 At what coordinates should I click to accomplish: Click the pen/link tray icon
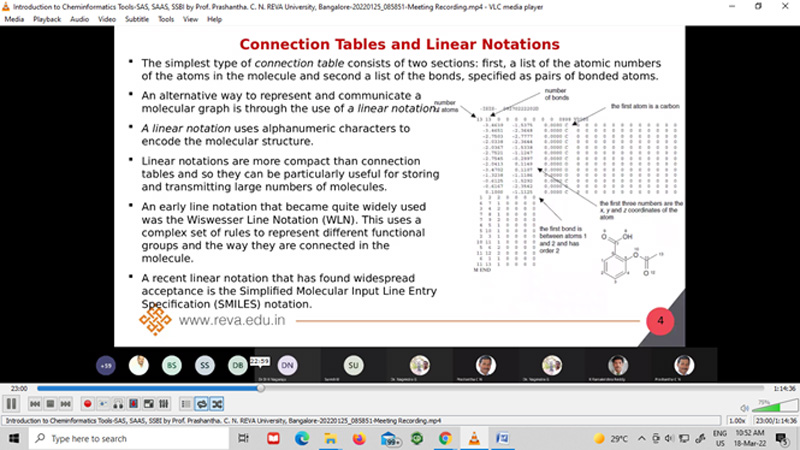click(701, 439)
